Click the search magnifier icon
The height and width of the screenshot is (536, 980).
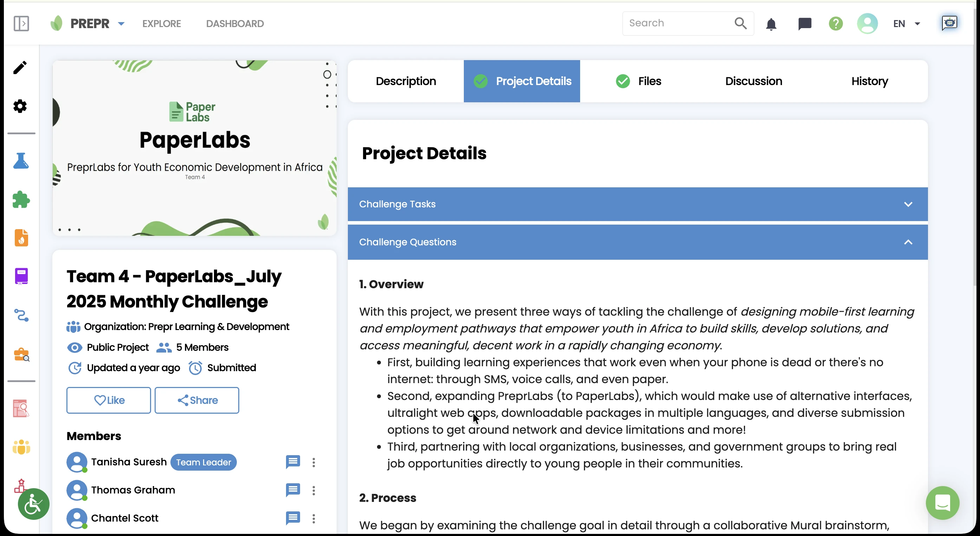click(x=740, y=23)
